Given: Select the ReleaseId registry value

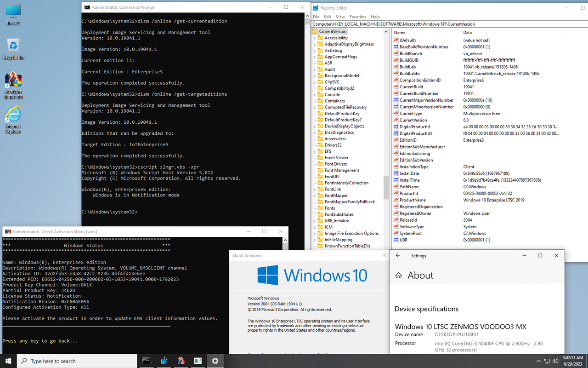Looking at the screenshot, I should tap(408, 220).
